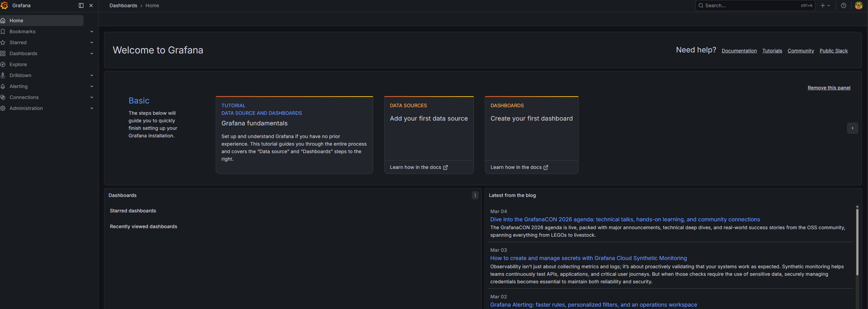The height and width of the screenshot is (309, 868).
Task: Click the Dashboards panel title
Action: pos(123,195)
